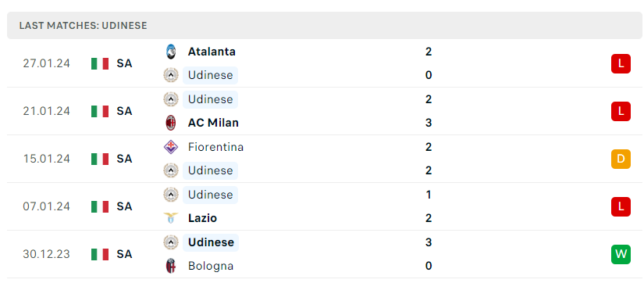Select the orange D draw badge
644x283 pixels.
coord(621,159)
